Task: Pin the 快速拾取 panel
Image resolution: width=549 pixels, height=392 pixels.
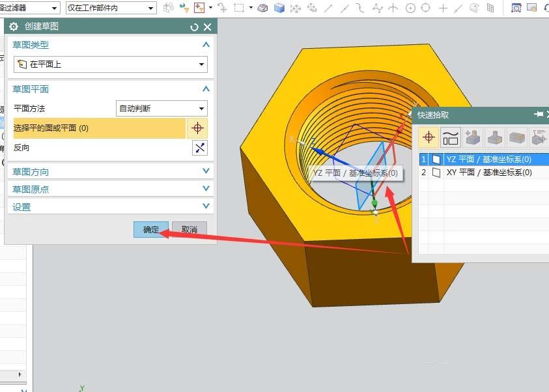Action: point(539,115)
